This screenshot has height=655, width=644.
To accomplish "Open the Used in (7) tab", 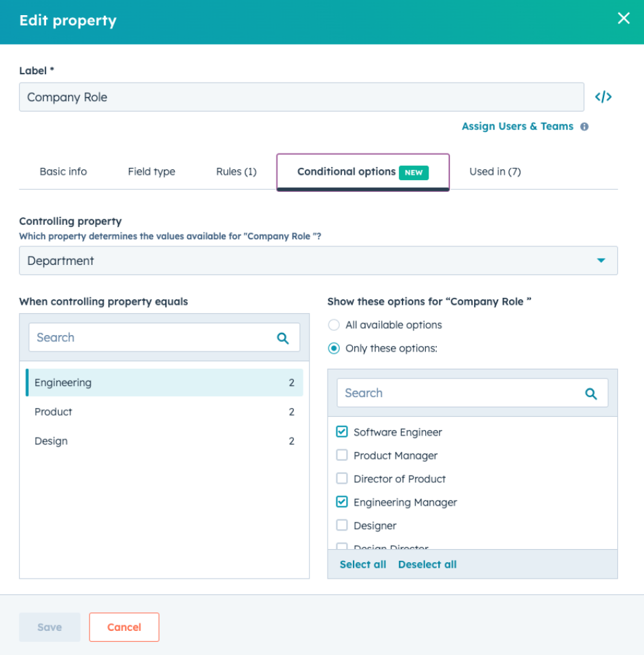I will click(x=495, y=172).
